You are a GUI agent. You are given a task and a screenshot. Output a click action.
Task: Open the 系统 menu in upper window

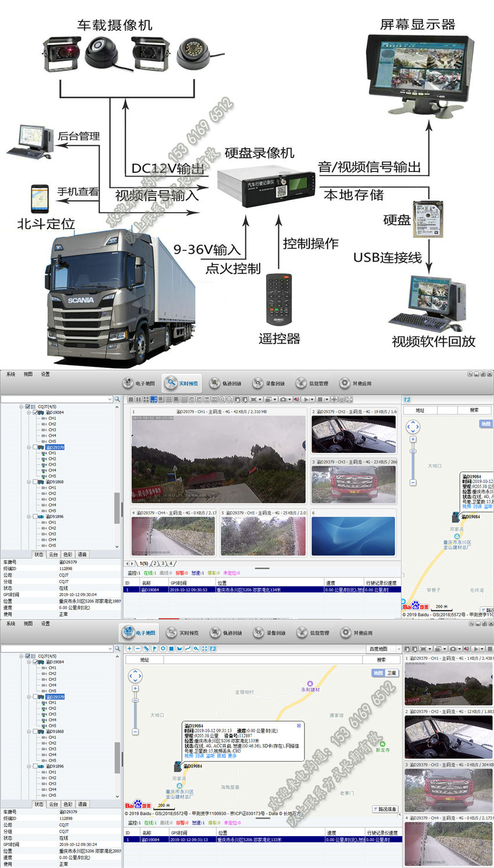[11, 374]
